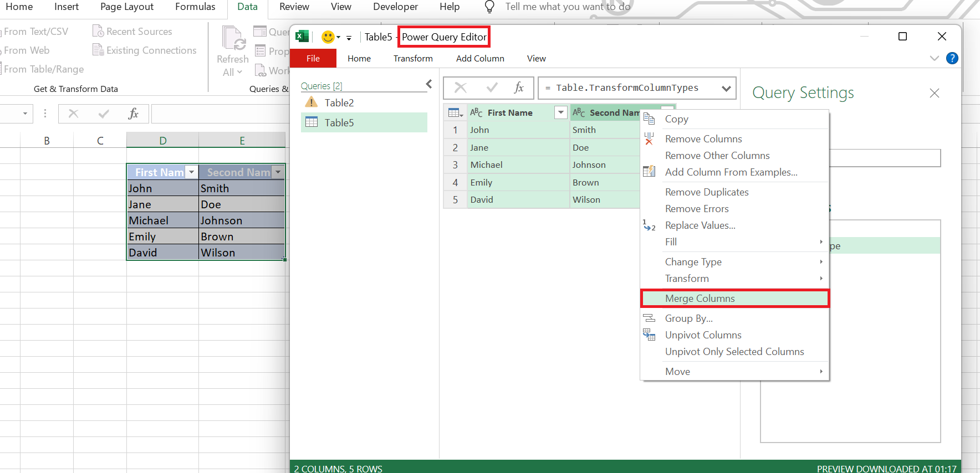This screenshot has height=473, width=980.
Task: Open the Excel Formulas tab
Action: coord(195,7)
